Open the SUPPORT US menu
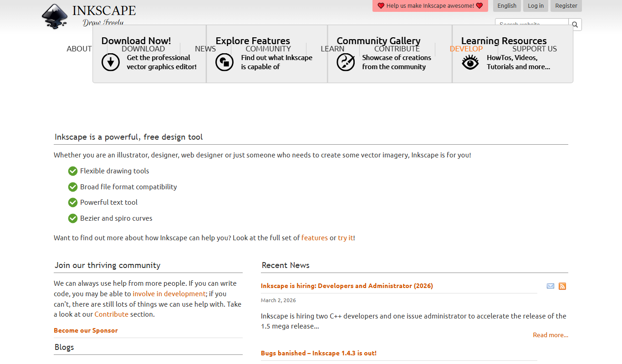This screenshot has height=364, width=622. click(535, 49)
